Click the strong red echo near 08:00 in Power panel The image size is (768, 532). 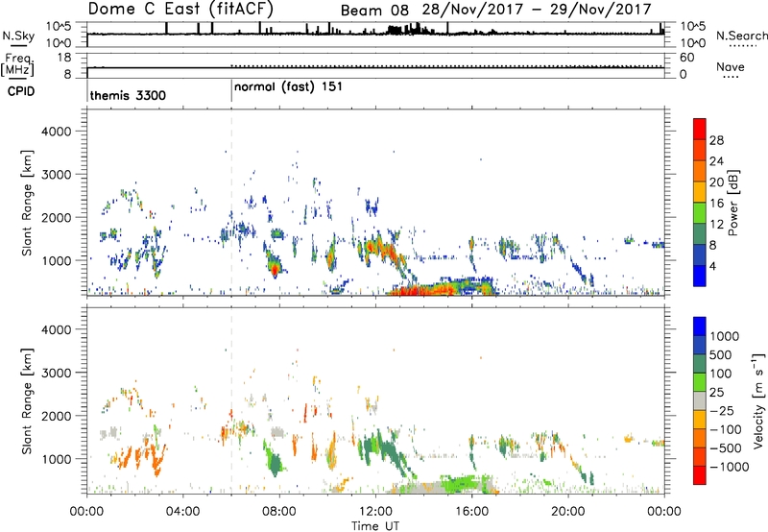point(275,269)
